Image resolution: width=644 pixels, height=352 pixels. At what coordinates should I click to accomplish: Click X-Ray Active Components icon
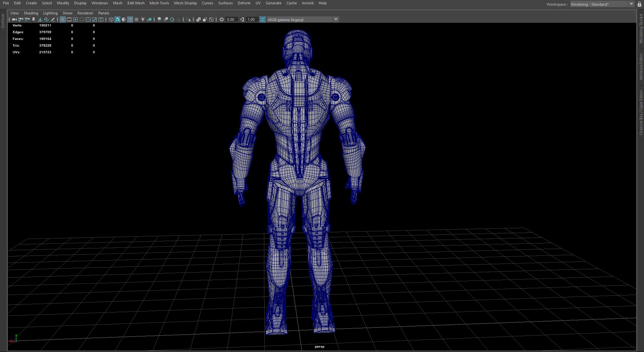[x=205, y=19]
